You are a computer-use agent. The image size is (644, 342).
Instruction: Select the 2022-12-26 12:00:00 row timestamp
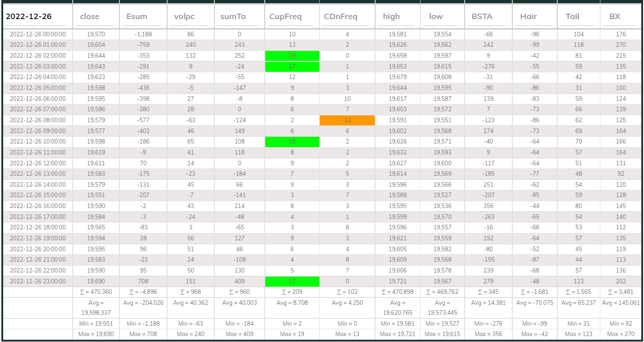(38, 164)
